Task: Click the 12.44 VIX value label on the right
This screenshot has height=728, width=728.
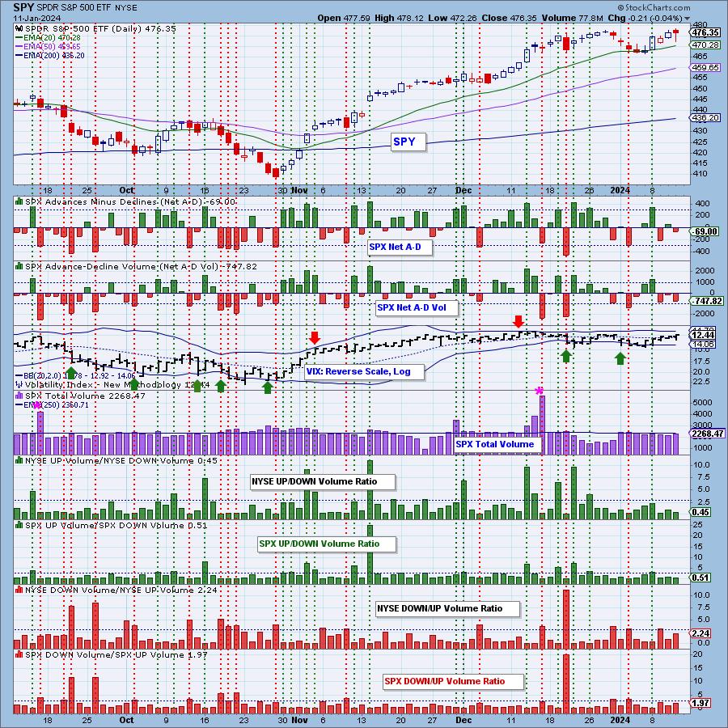Action: point(703,335)
